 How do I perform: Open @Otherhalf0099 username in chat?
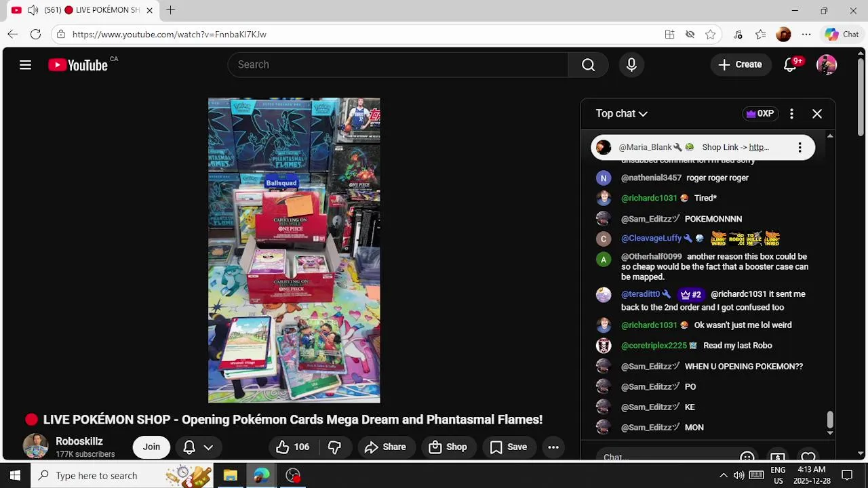tap(652, 257)
